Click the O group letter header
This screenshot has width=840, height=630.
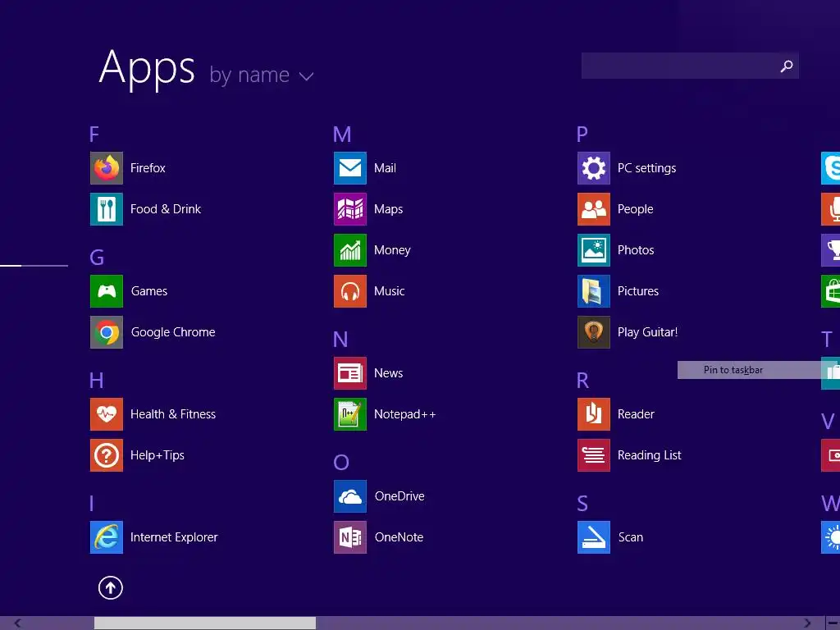coord(341,463)
